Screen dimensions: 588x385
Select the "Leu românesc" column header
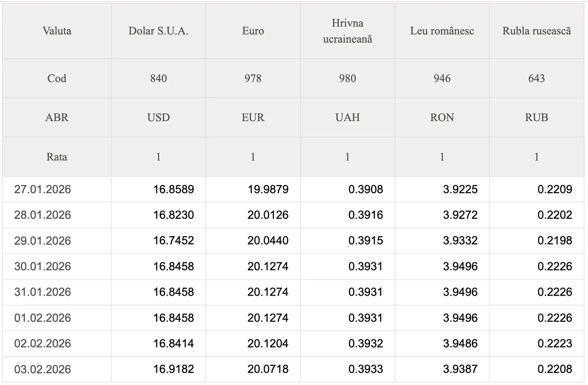442,31
